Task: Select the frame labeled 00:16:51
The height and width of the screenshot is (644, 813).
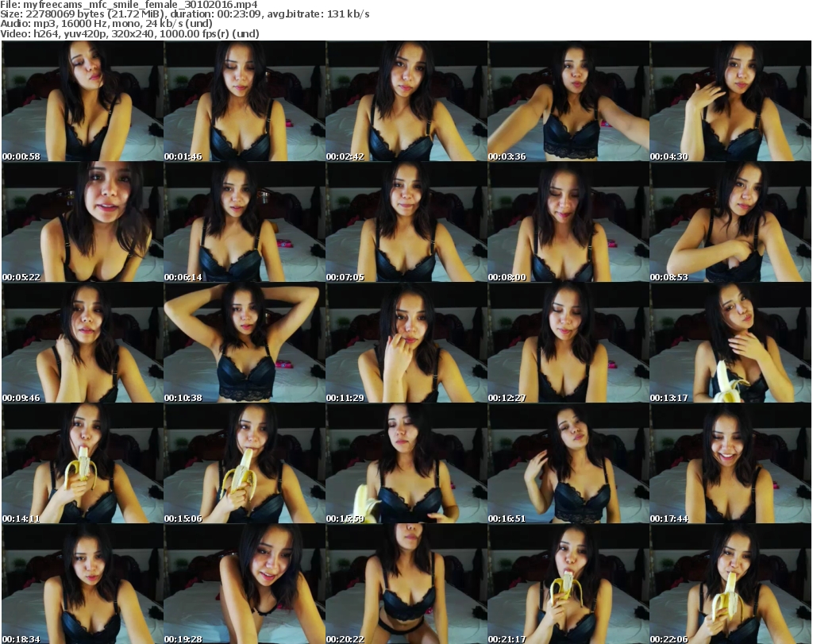Action: click(568, 464)
